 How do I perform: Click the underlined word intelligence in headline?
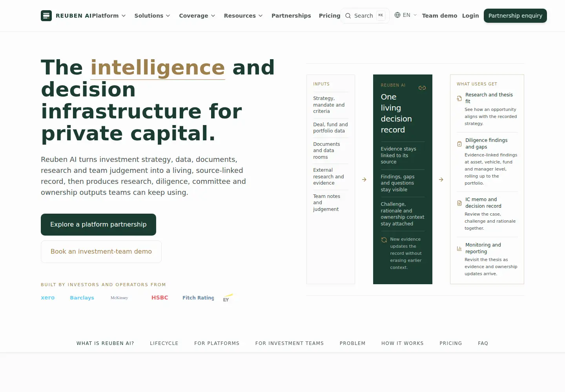click(x=158, y=67)
